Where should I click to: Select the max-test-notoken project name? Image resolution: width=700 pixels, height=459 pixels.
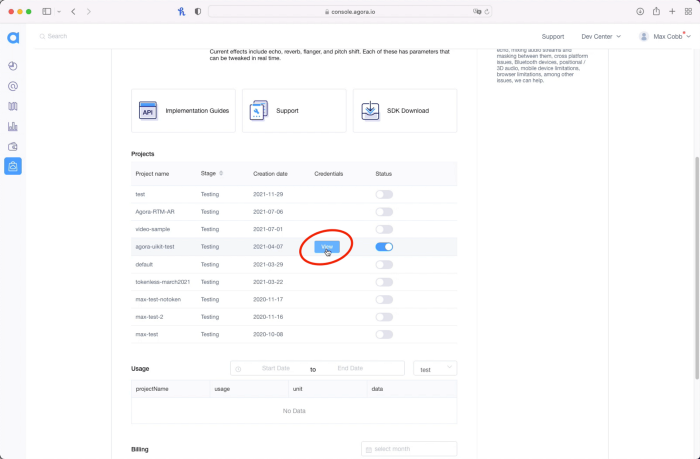pos(158,299)
